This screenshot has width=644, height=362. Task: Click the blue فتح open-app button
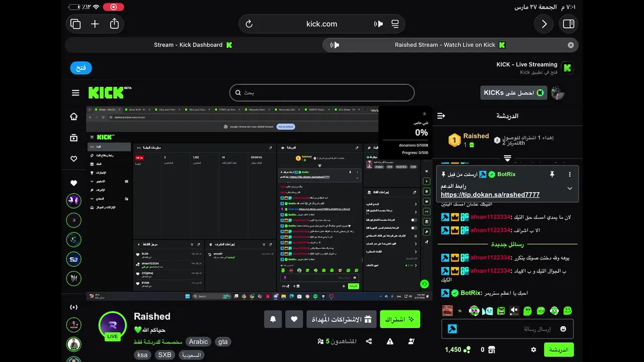(x=81, y=68)
